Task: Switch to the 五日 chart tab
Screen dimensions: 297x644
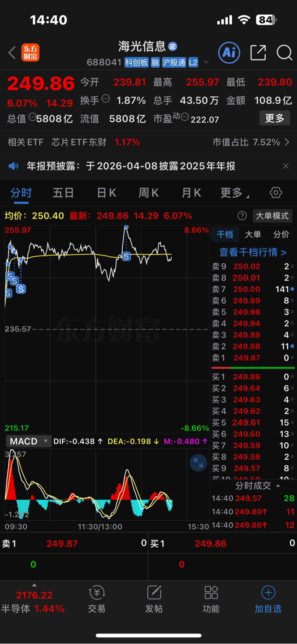Action: 63,193
